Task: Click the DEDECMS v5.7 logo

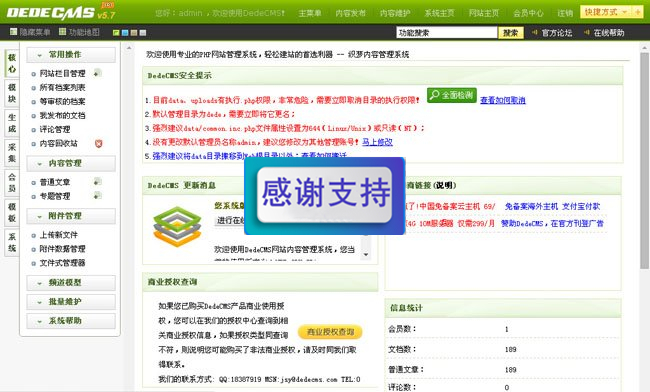Action: pyautogui.click(x=61, y=12)
